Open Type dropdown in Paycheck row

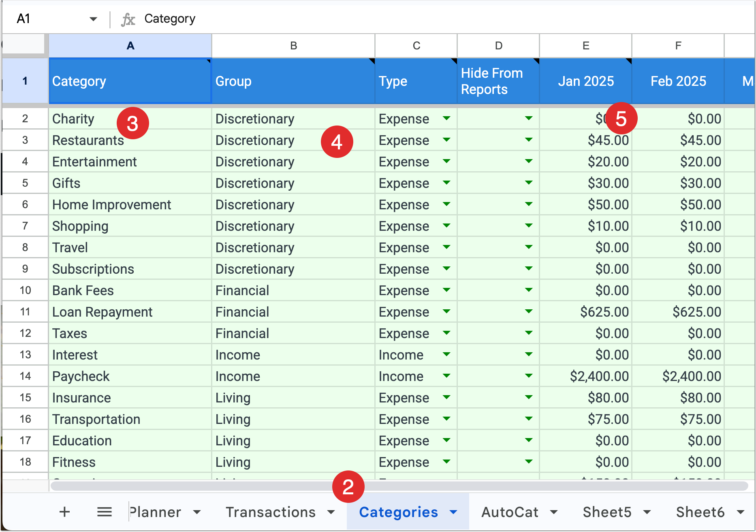click(446, 376)
